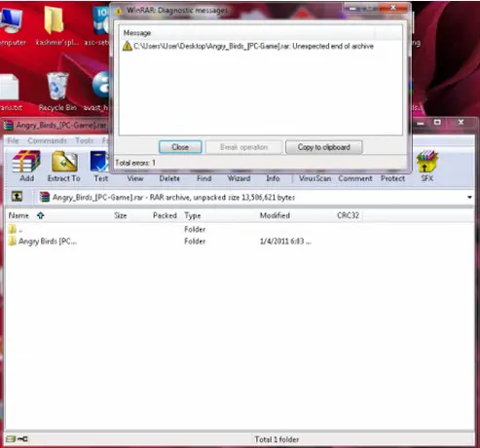Sort file list by Packed column
The width and height of the screenshot is (480, 448).
coord(165,215)
